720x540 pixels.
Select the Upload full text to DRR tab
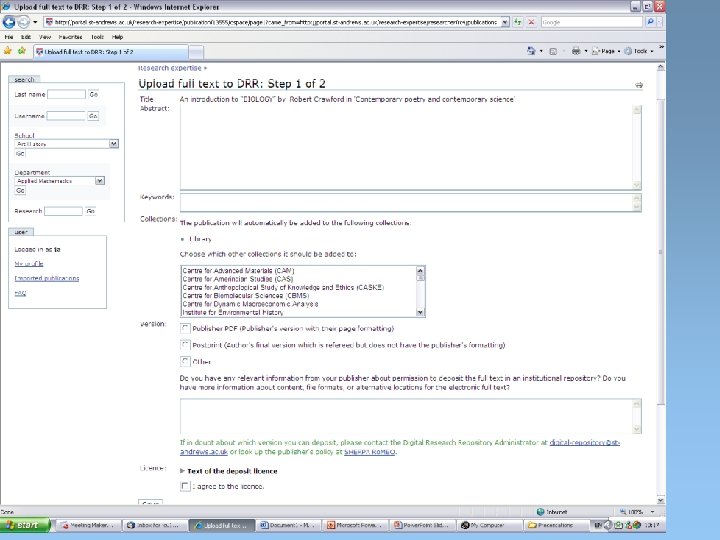(110, 52)
